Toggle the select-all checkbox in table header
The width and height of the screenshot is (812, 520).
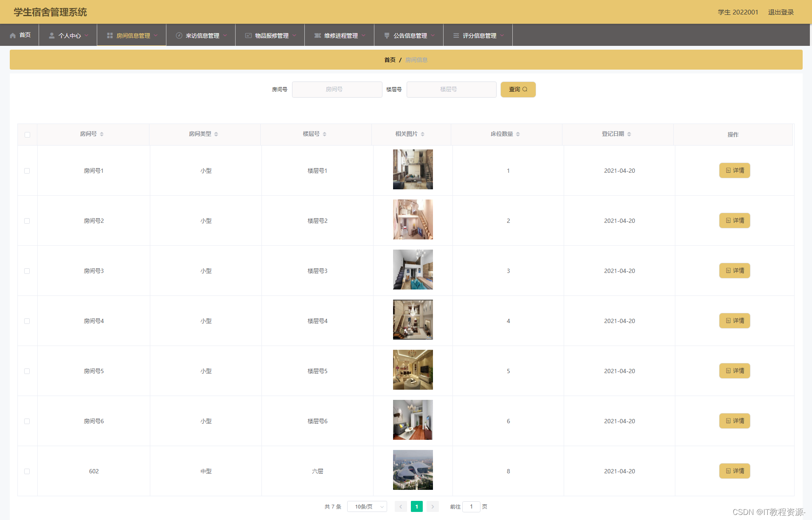tap(27, 135)
